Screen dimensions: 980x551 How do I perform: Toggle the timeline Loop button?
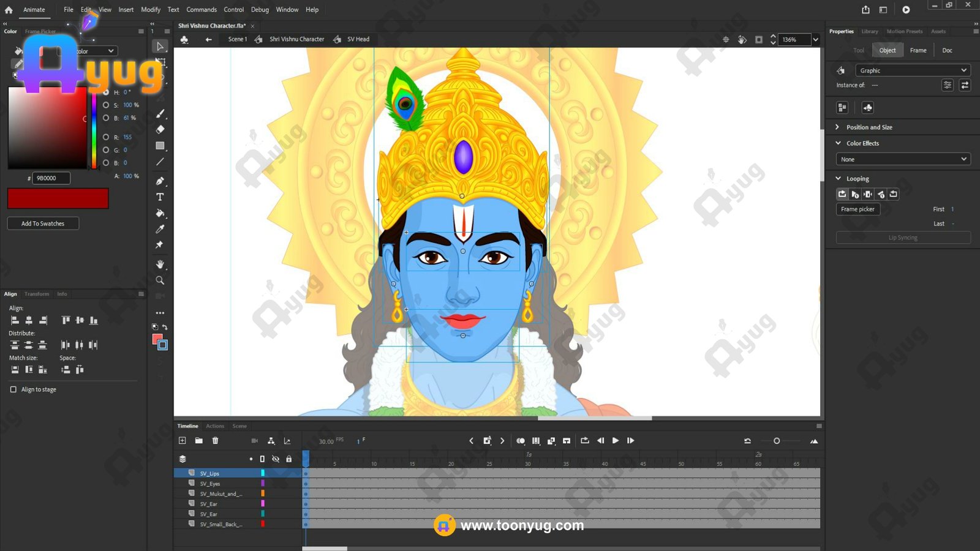(585, 441)
